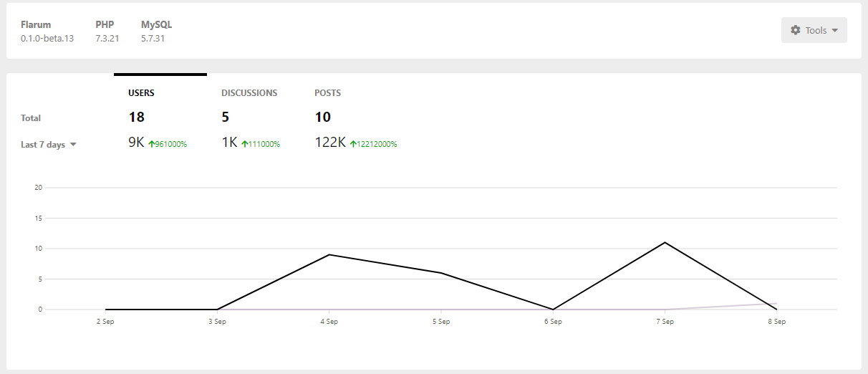868x374 pixels.
Task: Click the 2 Sep axis label
Action: click(105, 322)
